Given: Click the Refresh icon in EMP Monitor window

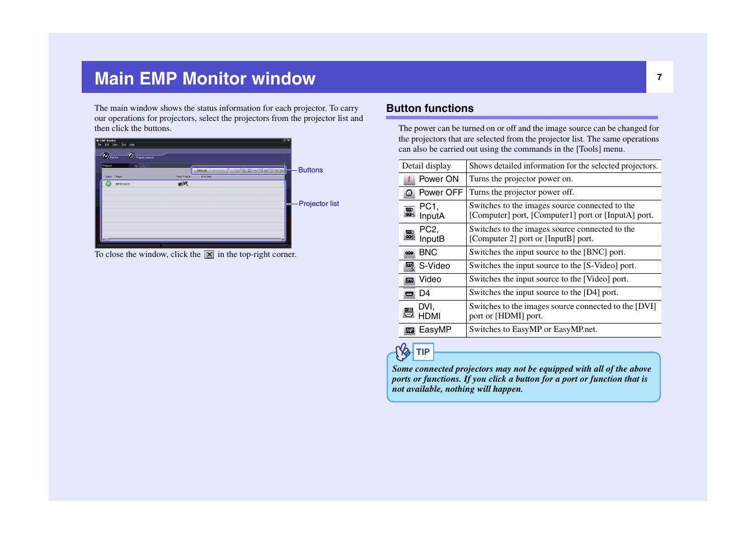Looking at the screenshot, I should (105, 156).
